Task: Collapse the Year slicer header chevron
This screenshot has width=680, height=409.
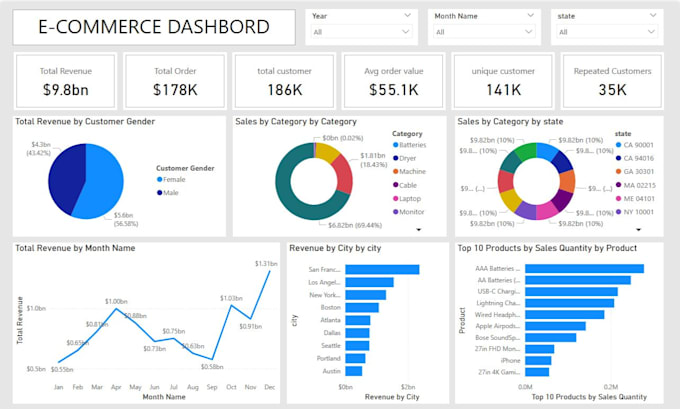Action: [407, 16]
